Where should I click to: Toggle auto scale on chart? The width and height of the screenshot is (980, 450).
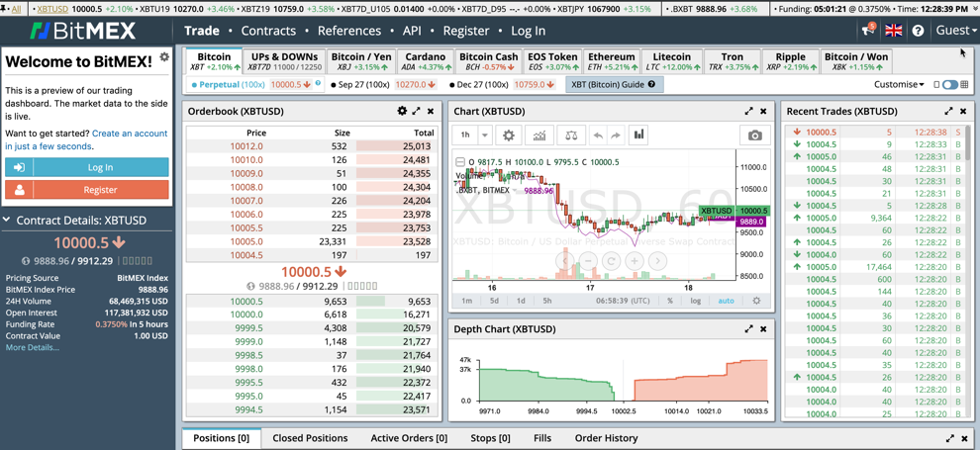[726, 301]
